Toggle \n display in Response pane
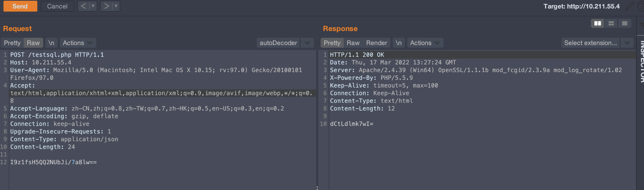 [399, 43]
